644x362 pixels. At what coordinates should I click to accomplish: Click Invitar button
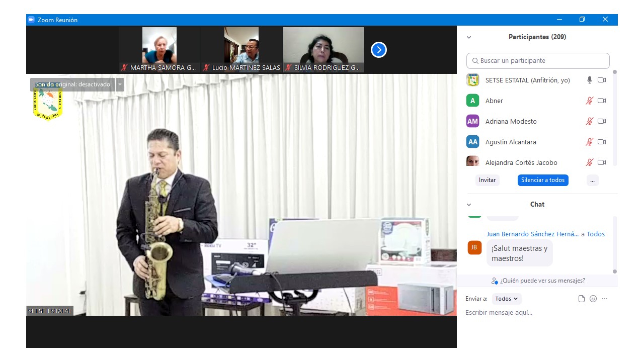click(x=487, y=180)
